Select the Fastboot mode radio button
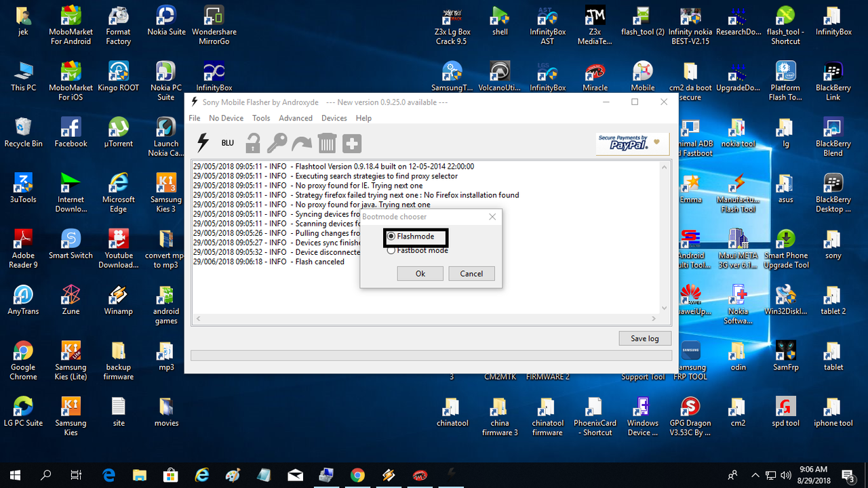The width and height of the screenshot is (868, 488). point(391,251)
